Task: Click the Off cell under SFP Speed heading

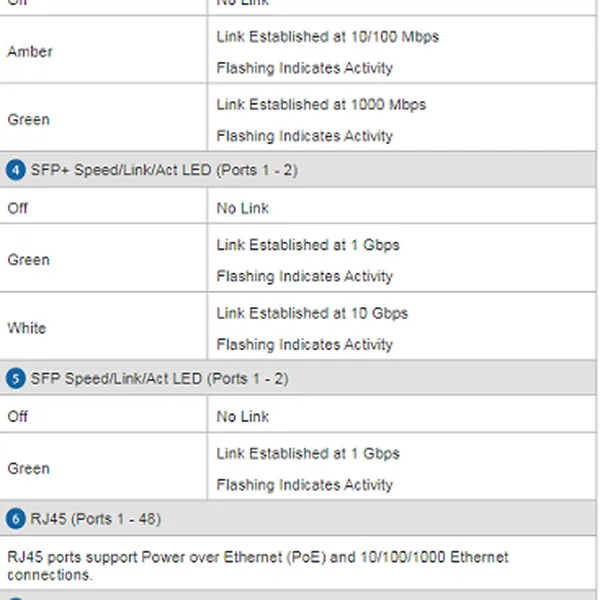Action: coord(18,416)
